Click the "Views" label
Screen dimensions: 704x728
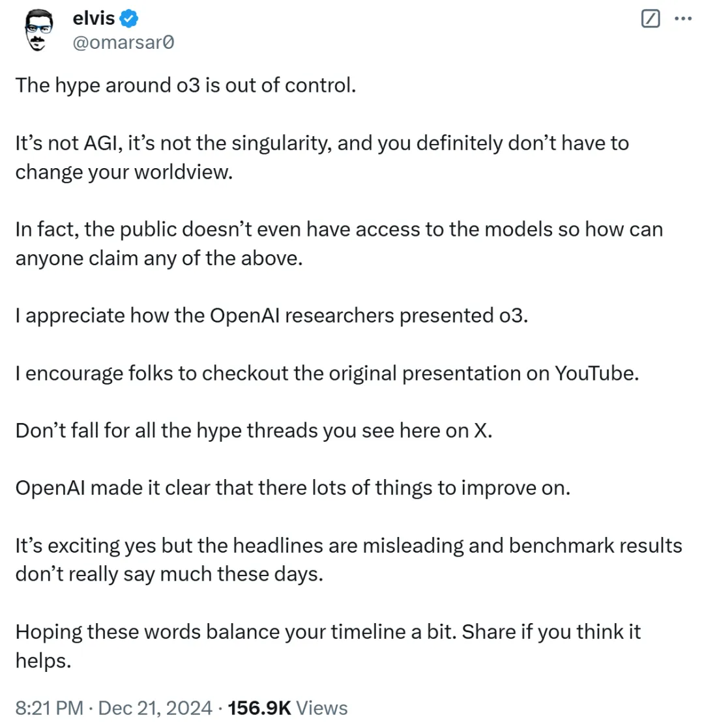point(321,708)
